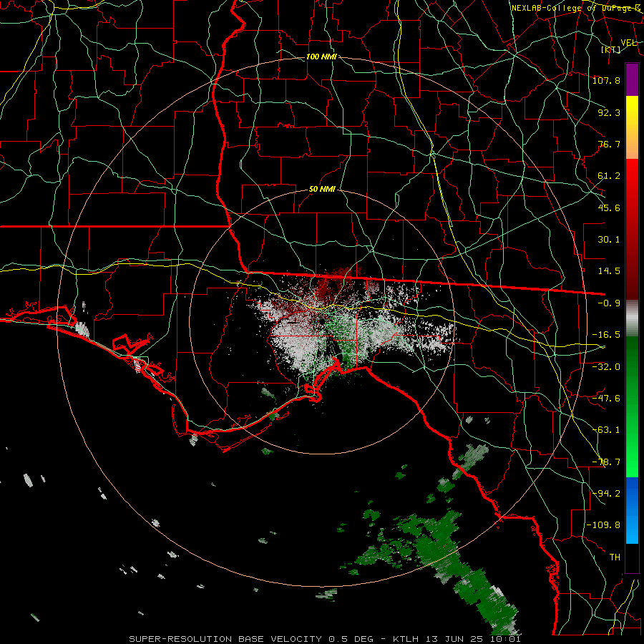The image size is (644, 644).
Task: Click the -32.0 legend value
Action: click(606, 367)
